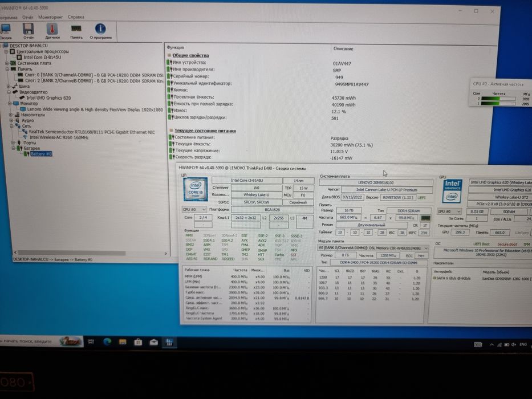Collapse the Видеоадаптер tree node
This screenshot has height=399, width=532.
tap(9, 92)
